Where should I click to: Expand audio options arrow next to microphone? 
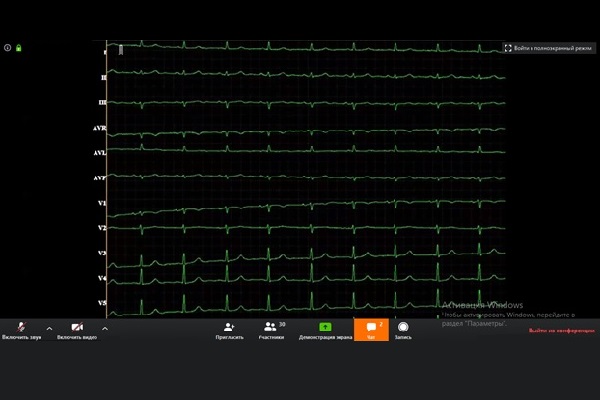pyautogui.click(x=49, y=329)
